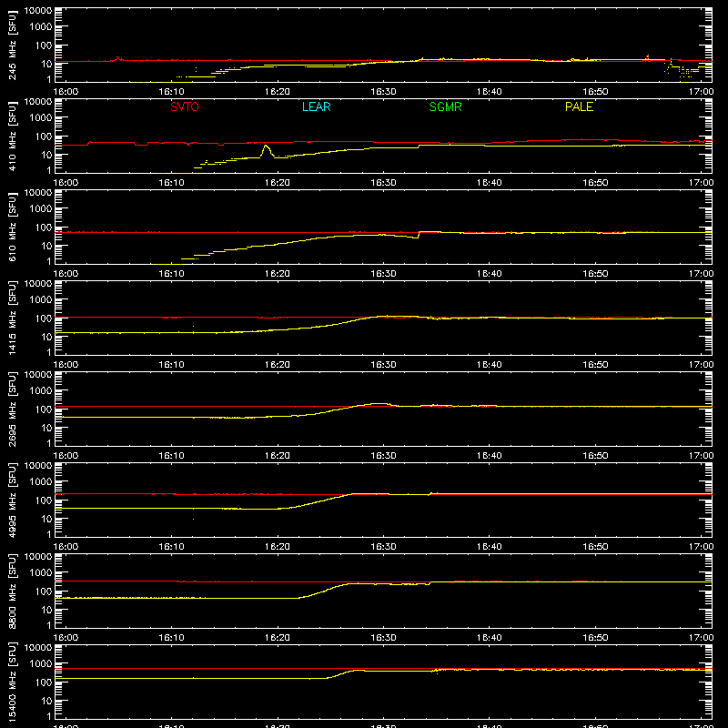
Task: Click the 16:20 tick under the 1415 MHz plot
Action: coord(278,365)
